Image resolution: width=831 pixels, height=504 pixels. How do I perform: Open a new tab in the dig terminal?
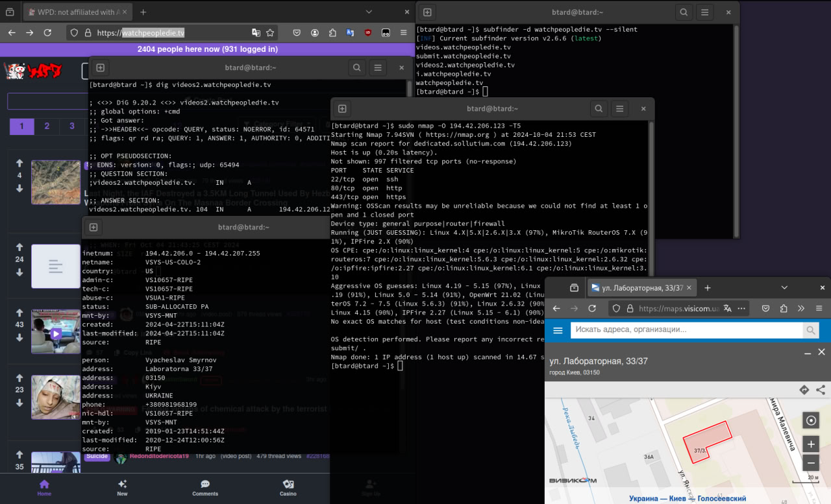(100, 67)
